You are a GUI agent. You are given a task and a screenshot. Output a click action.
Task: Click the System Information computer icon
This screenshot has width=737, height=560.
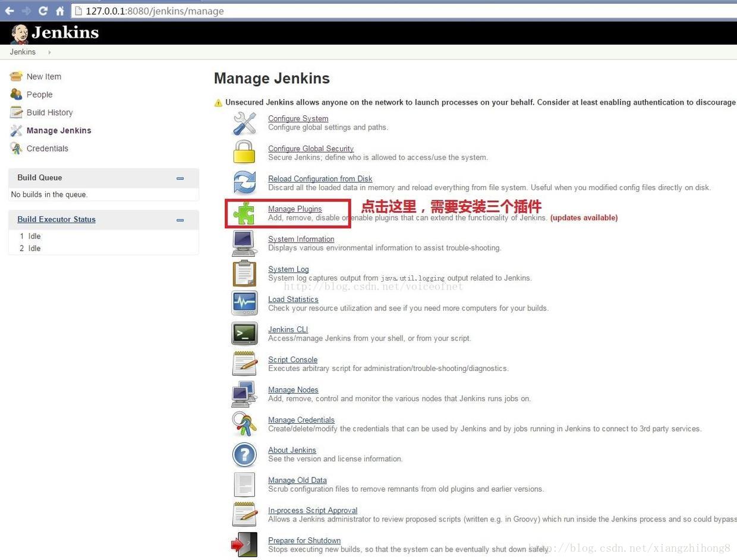[x=244, y=243]
